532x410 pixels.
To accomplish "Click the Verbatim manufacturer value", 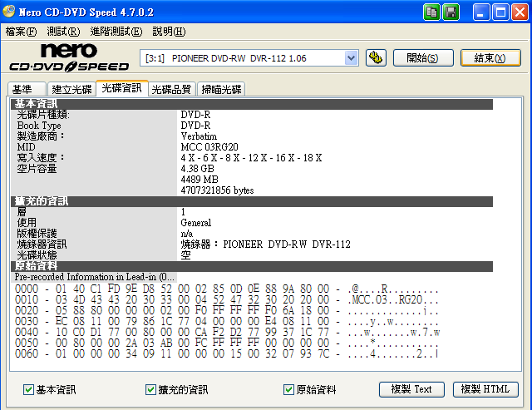I will click(199, 136).
